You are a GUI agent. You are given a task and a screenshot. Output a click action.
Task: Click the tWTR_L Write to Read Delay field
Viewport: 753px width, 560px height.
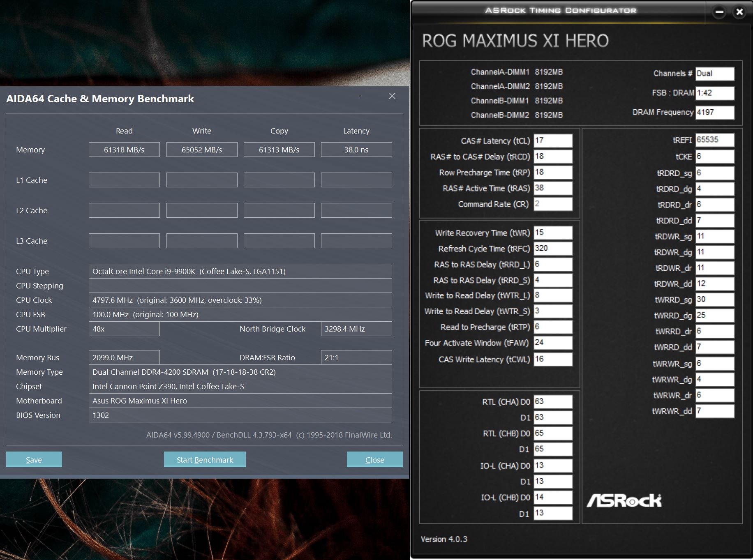(553, 295)
